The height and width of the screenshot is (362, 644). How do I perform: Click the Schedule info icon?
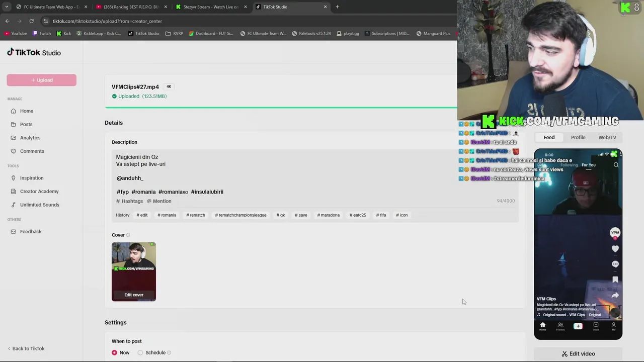click(x=169, y=353)
